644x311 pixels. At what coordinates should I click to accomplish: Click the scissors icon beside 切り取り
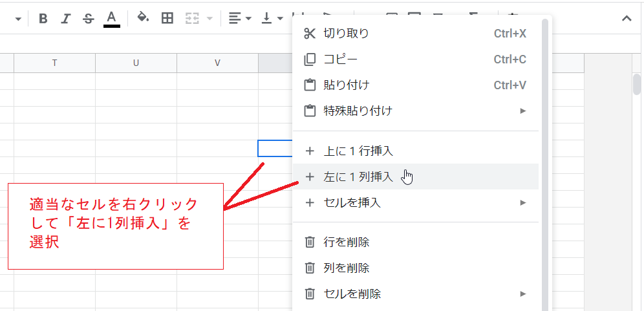coord(310,34)
